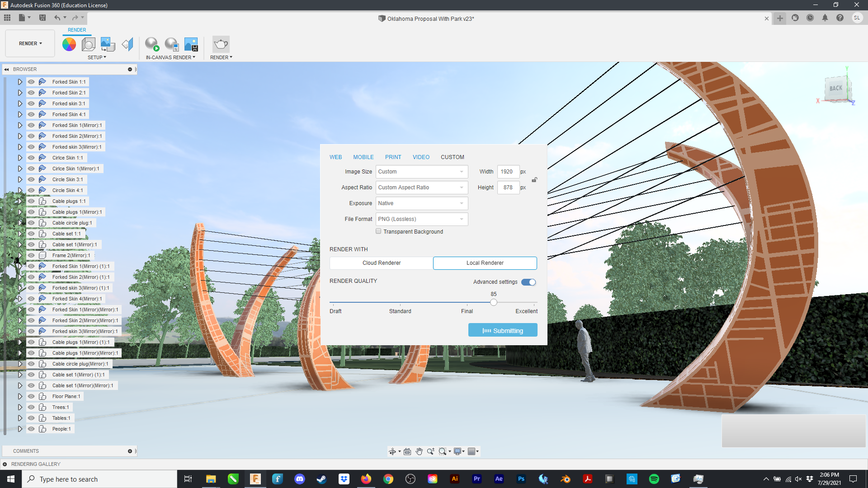
Task: Open the Job Status clock icon
Action: pyautogui.click(x=810, y=18)
